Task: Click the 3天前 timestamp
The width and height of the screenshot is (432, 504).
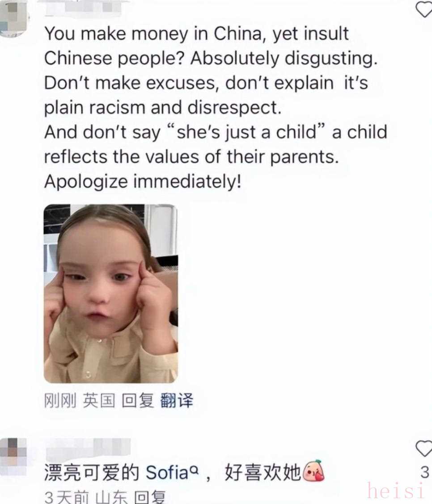Action: point(67,497)
